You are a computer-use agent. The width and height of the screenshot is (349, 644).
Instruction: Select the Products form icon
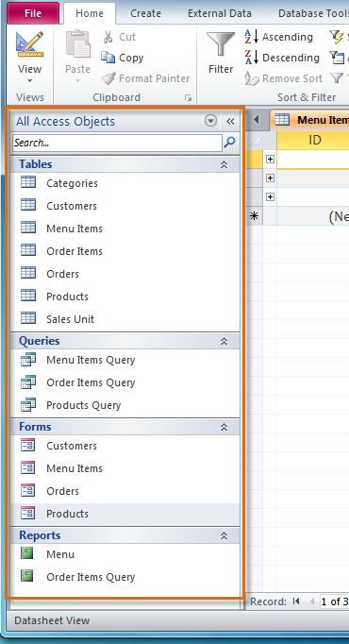pos(28,513)
